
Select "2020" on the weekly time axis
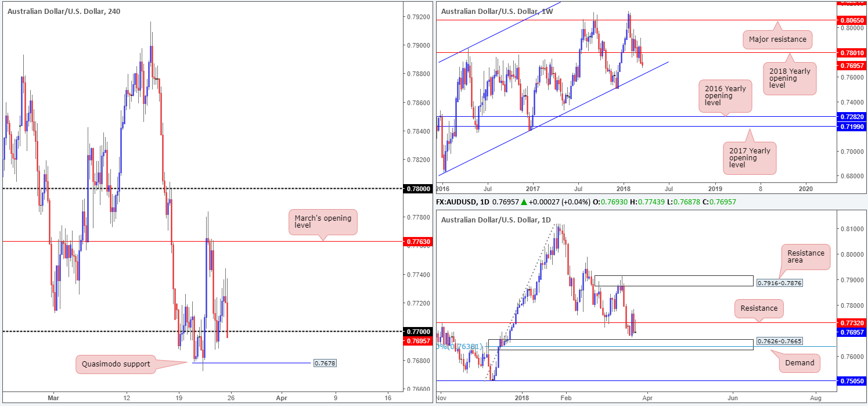click(806, 189)
